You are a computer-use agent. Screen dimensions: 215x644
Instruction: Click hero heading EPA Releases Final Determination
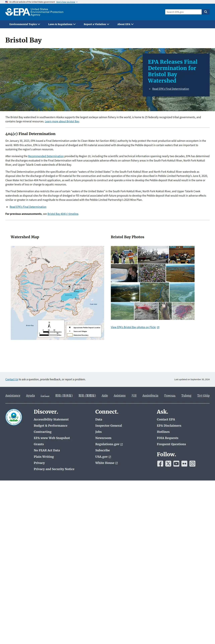pos(173,71)
